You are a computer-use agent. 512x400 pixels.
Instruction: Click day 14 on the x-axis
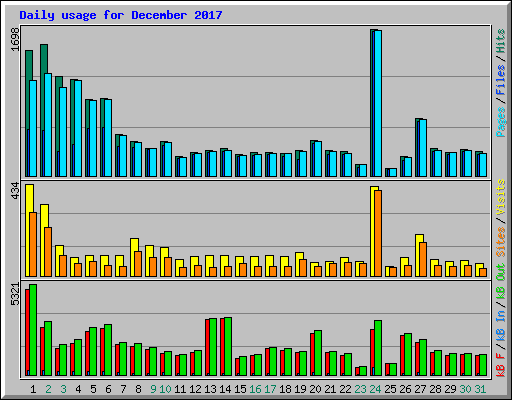(x=225, y=389)
